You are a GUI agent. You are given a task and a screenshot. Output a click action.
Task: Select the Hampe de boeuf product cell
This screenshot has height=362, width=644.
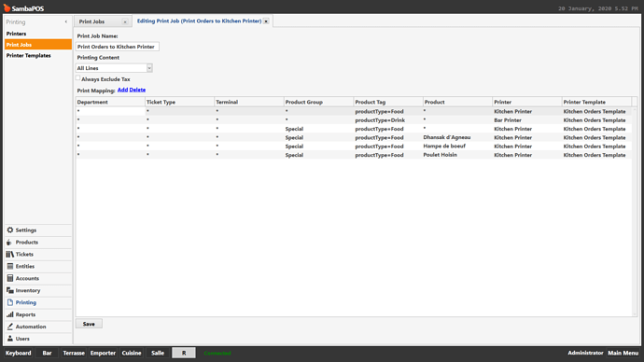(x=457, y=146)
